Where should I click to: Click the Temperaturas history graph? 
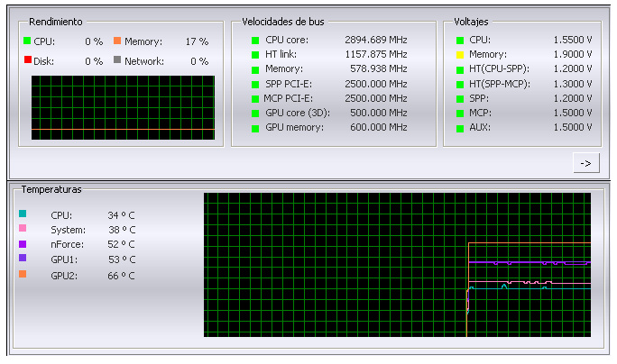[397, 264]
